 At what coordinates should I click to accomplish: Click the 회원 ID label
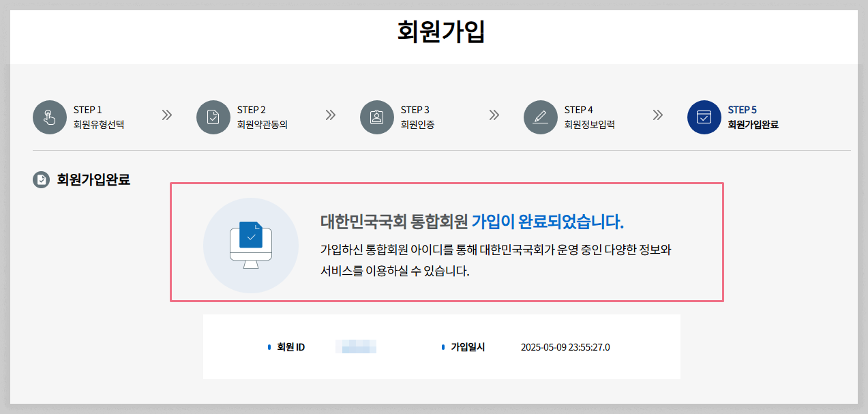(291, 347)
